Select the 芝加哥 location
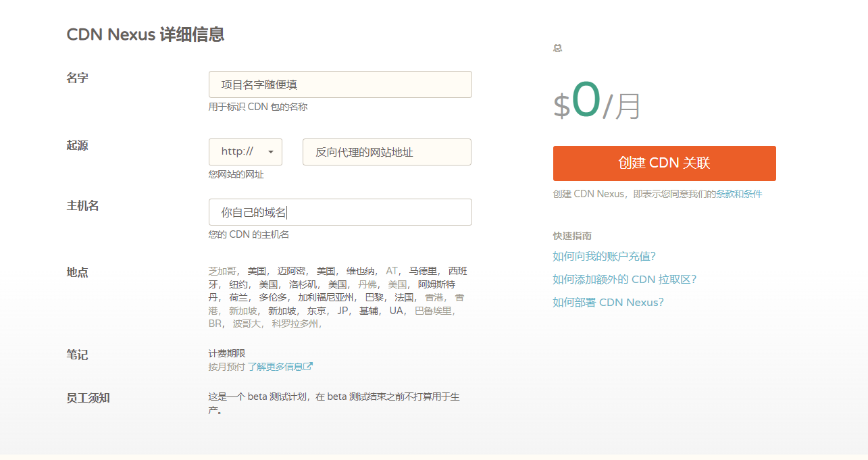 coord(222,271)
